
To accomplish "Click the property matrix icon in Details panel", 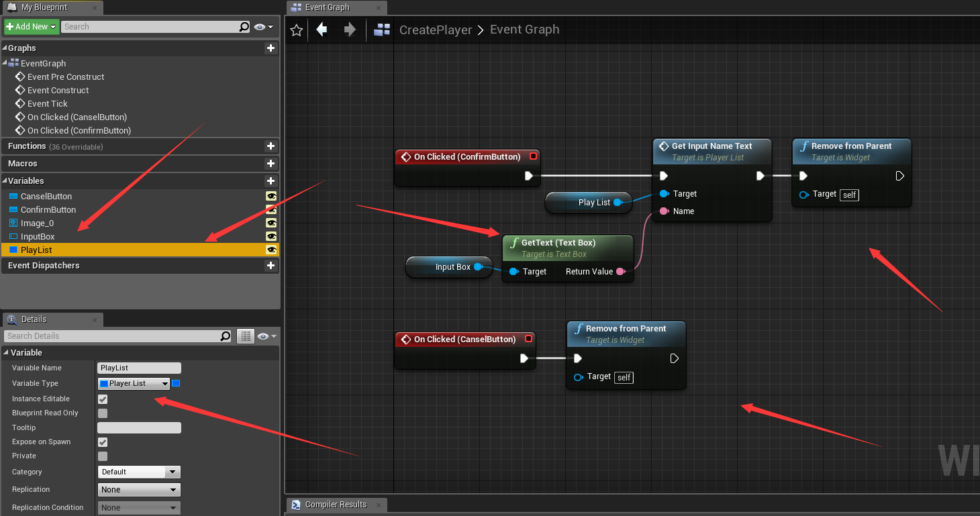I will tap(244, 336).
